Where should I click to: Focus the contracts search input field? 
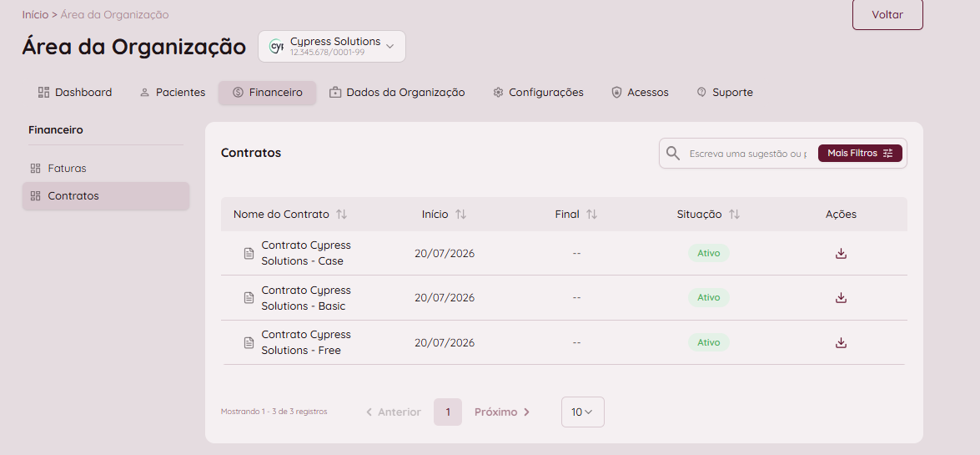(x=747, y=154)
